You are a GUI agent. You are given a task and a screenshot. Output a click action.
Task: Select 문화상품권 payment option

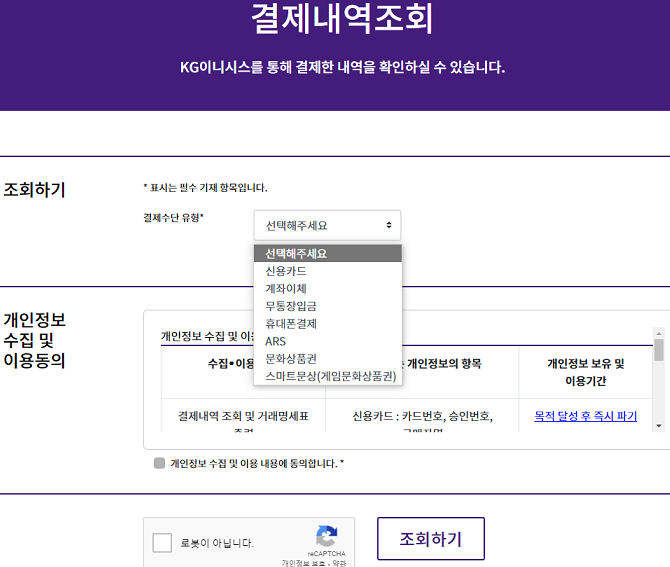[328, 358]
